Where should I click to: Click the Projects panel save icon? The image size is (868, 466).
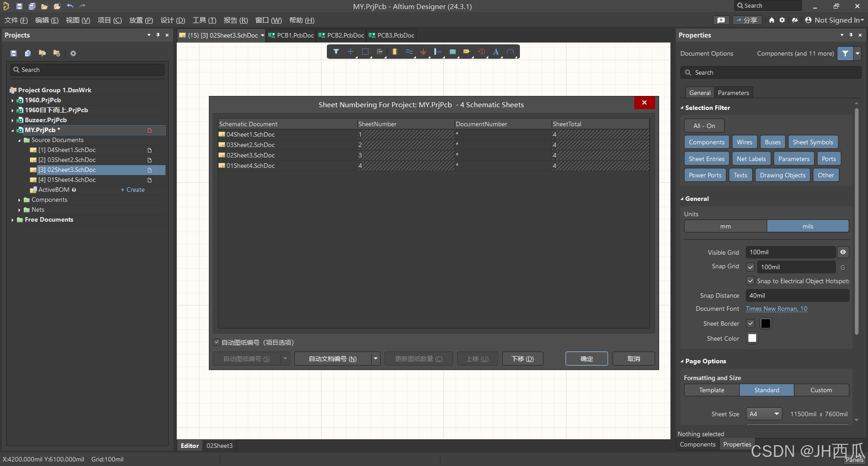click(14, 53)
